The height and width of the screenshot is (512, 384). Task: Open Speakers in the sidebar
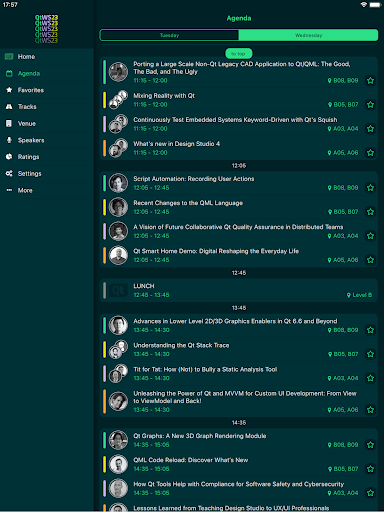[x=47, y=140]
